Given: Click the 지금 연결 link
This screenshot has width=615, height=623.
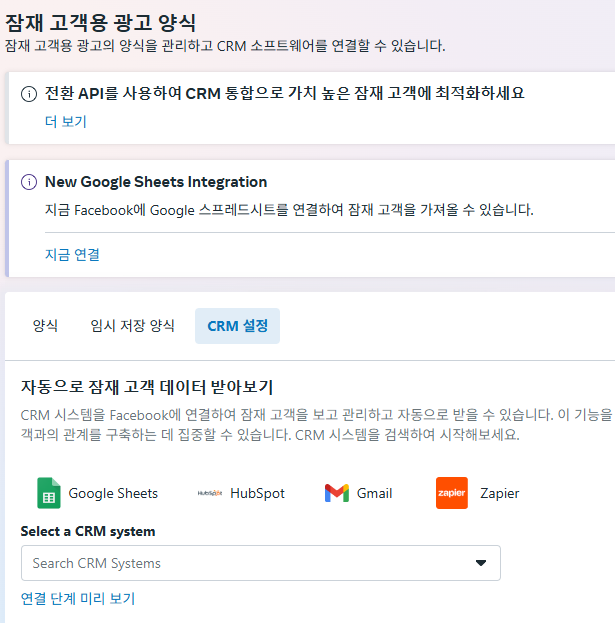Looking at the screenshot, I should pyautogui.click(x=72, y=254).
